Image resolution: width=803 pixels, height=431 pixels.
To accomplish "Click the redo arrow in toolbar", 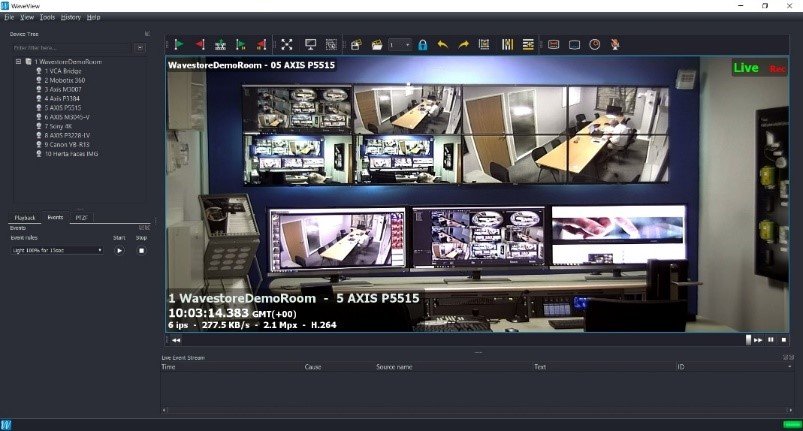I will coord(463,44).
